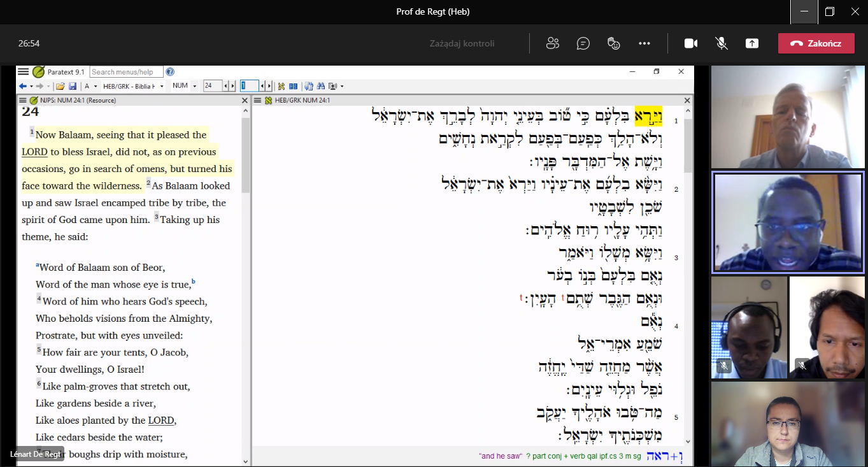Viewport: 868px width, 467px height.
Task: Click the red Zakończ end call button
Action: (x=816, y=43)
